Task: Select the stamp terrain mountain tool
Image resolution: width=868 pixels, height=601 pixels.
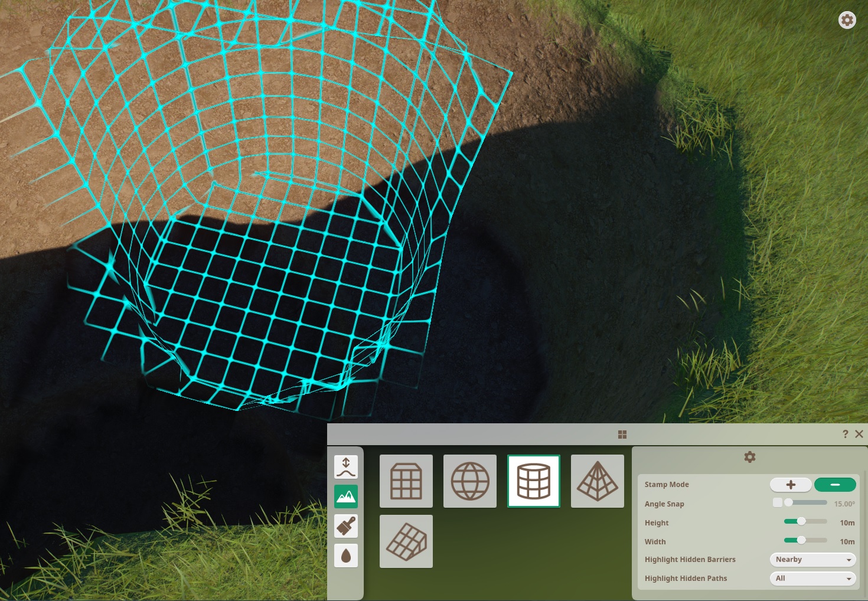Action: [x=346, y=497]
